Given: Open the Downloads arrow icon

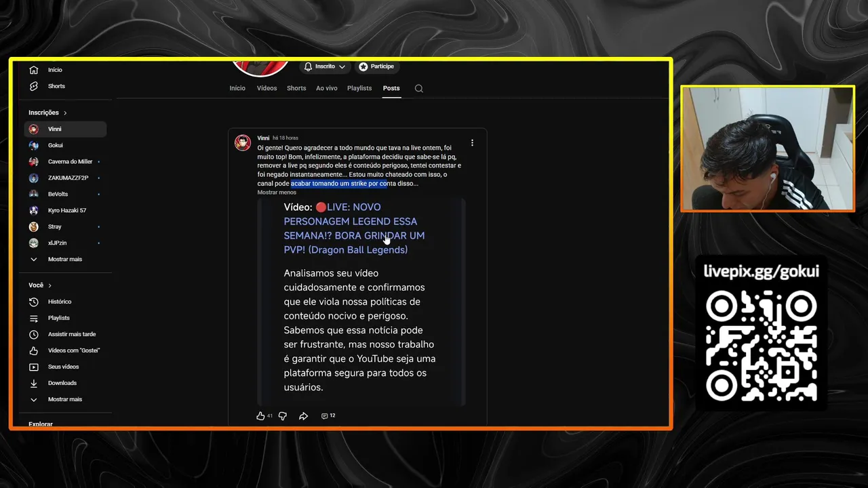Looking at the screenshot, I should (x=34, y=383).
